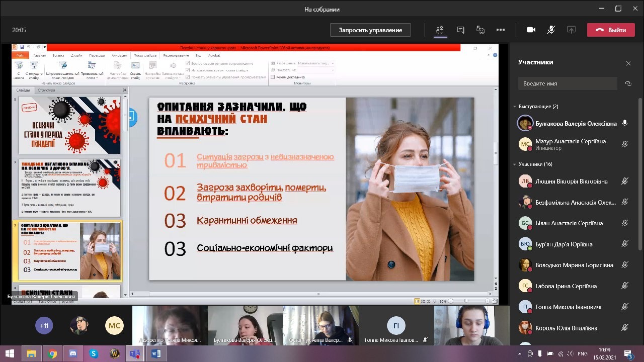This screenshot has height=362, width=644.
Task: Click share invite link icon beside search
Action: 628,83
